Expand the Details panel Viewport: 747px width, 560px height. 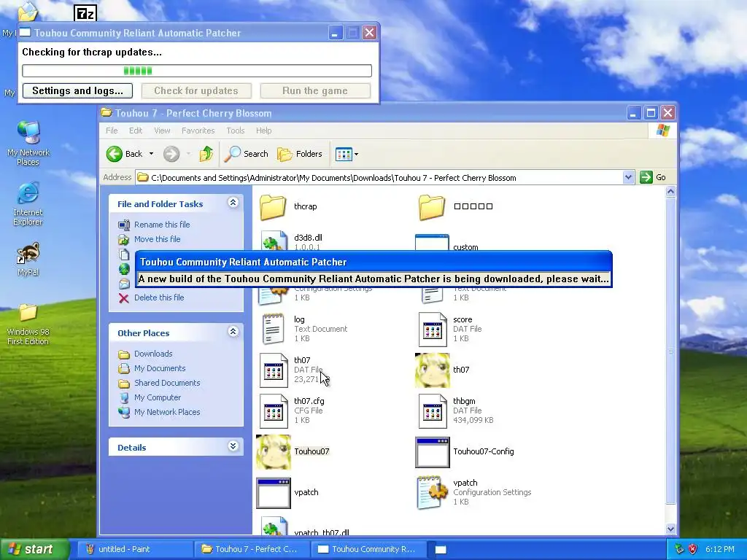pos(233,446)
